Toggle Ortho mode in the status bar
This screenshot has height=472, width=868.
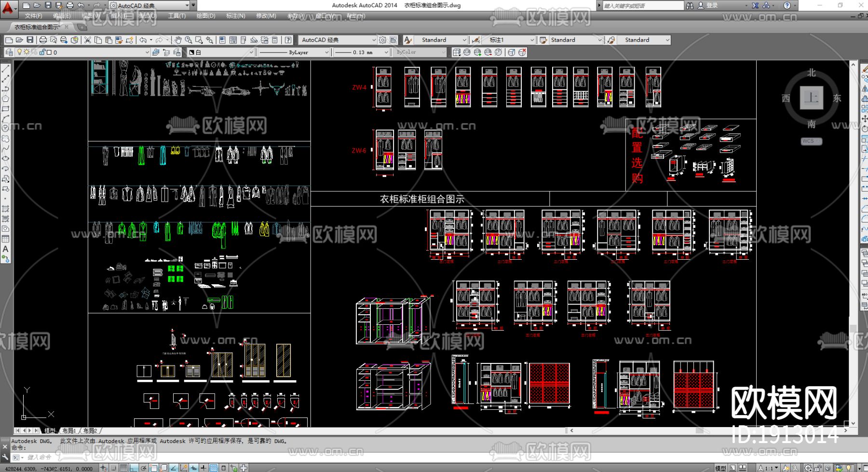(x=134, y=468)
